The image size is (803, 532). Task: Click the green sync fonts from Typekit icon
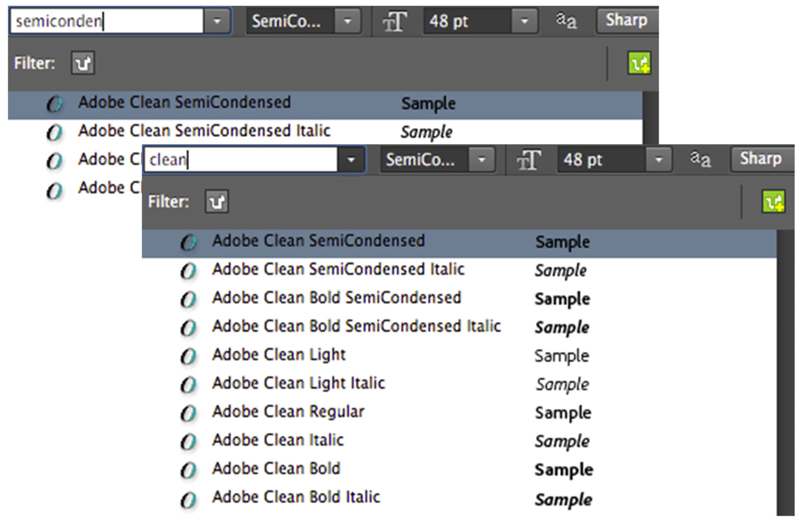coord(639,63)
